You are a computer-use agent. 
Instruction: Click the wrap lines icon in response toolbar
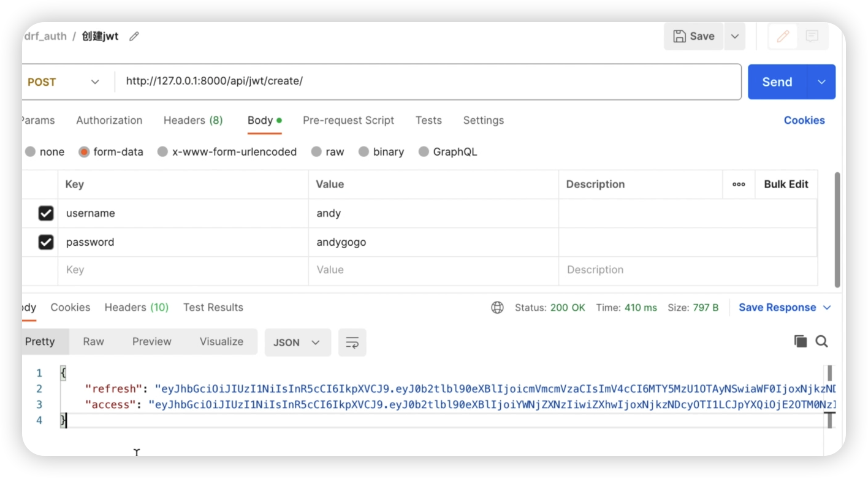pos(352,343)
